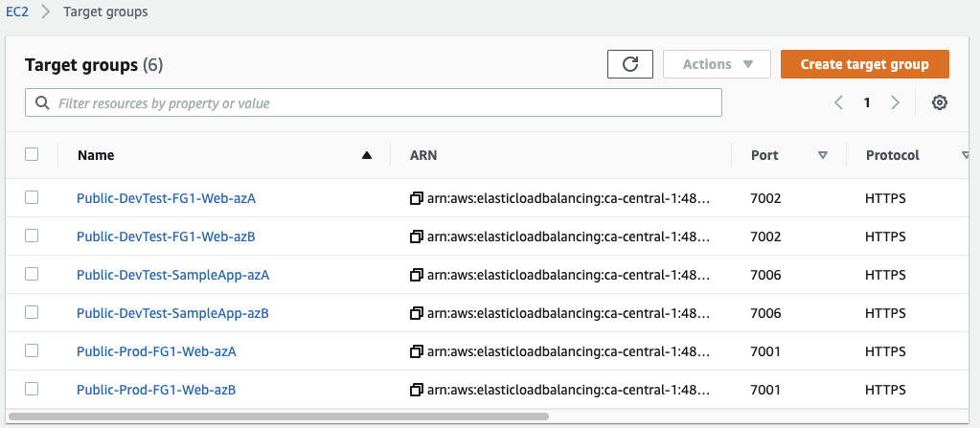Copy ARN of Public-DevTest-FG1-Web-azA
This screenshot has height=428, width=980.
417,199
